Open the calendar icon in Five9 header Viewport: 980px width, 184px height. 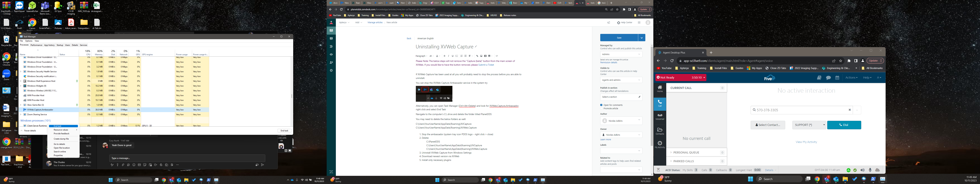(837, 78)
